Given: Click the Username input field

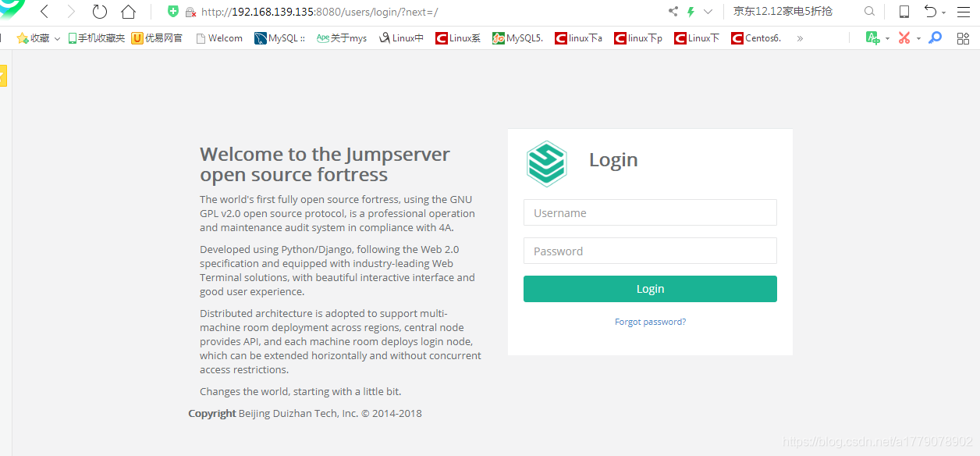Looking at the screenshot, I should click(650, 212).
